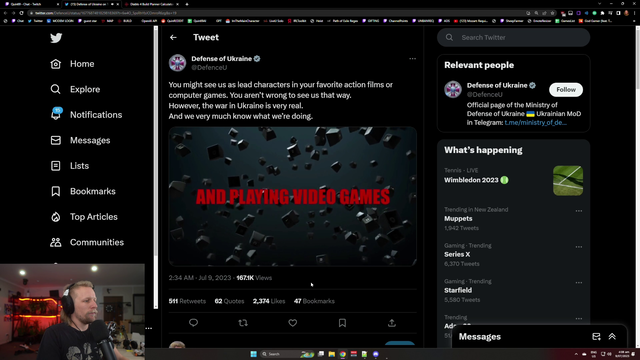
Task: Open more options for the Starfield trend
Action: point(579,282)
